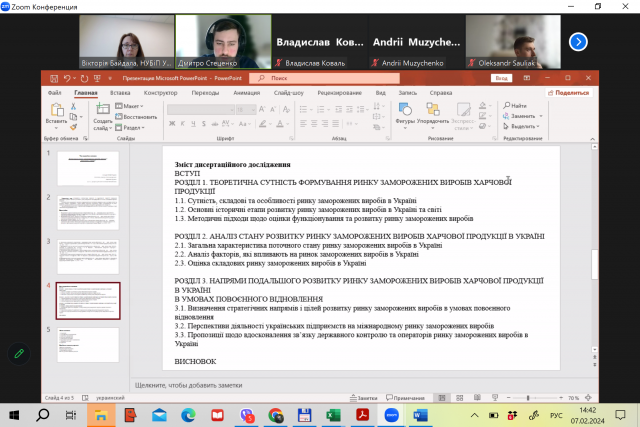Toggle ribbon display options button
This screenshot has width=640, height=427.
(x=527, y=78)
